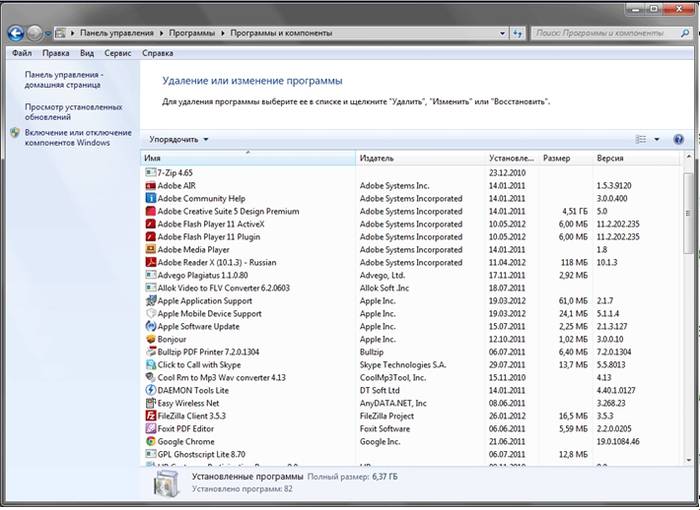
Task: Open Просмотр установленных обновлений link
Action: (73, 111)
